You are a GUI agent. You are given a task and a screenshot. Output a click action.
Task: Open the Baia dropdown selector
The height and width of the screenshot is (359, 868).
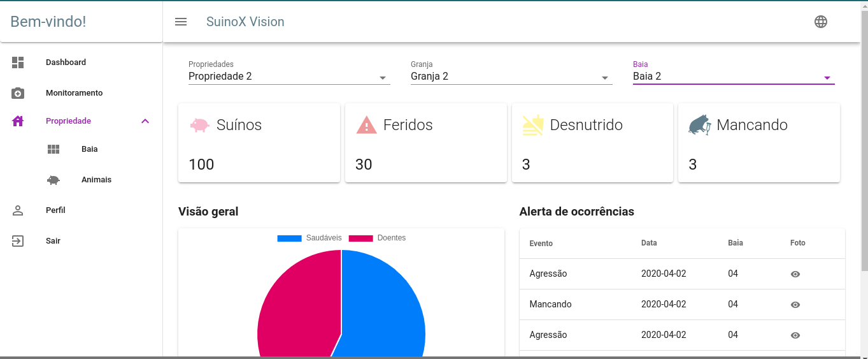point(734,72)
